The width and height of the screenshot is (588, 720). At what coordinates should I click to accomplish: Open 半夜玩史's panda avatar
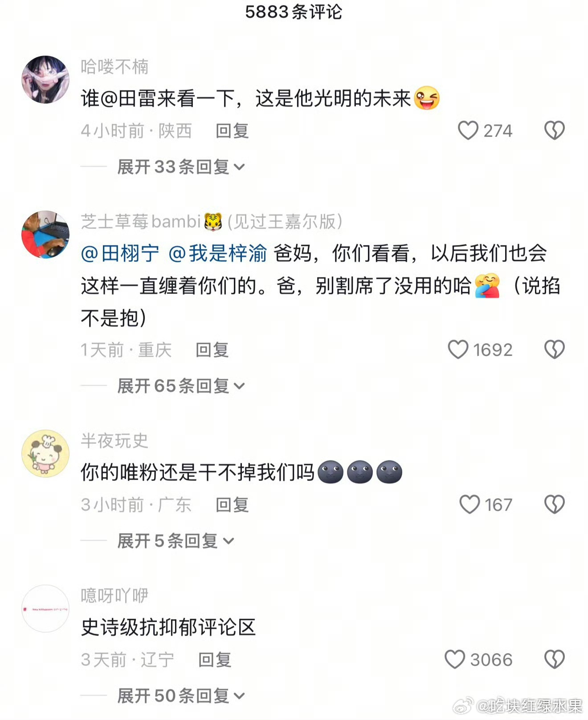[x=45, y=454]
